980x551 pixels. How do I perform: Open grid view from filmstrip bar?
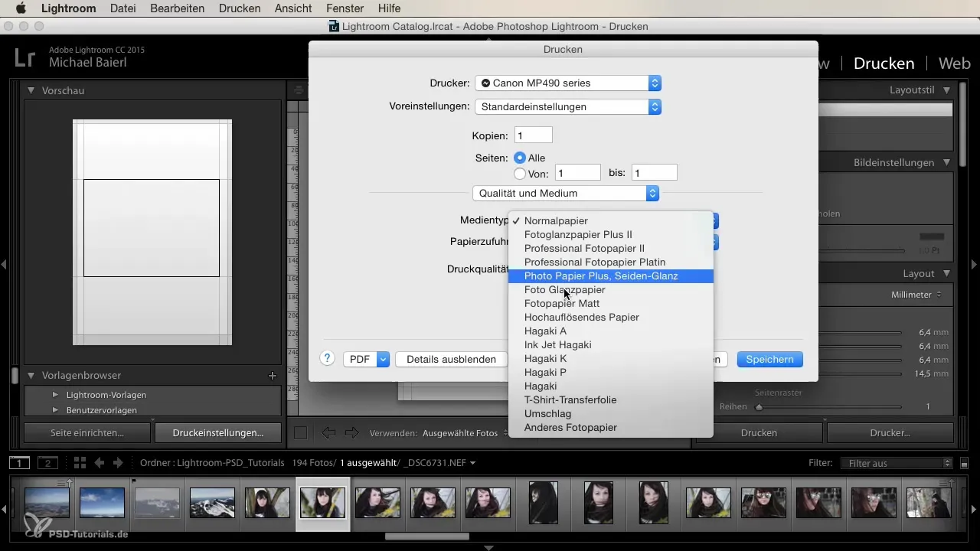[x=80, y=463]
